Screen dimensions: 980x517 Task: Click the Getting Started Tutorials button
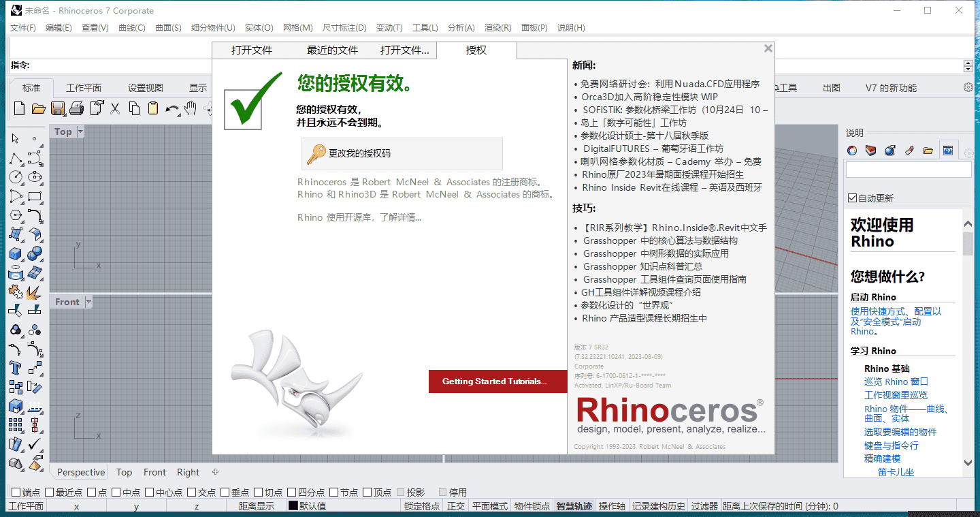(497, 381)
